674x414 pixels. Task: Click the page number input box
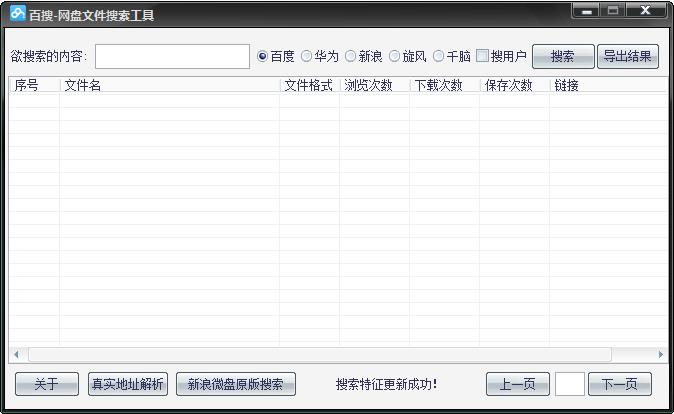[x=570, y=384]
